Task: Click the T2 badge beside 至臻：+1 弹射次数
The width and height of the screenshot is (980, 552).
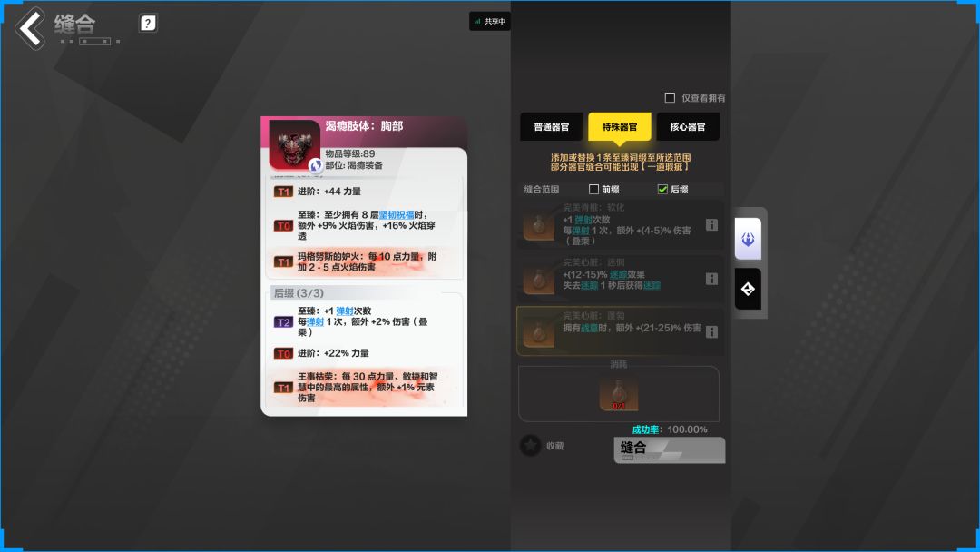Action: pos(283,322)
